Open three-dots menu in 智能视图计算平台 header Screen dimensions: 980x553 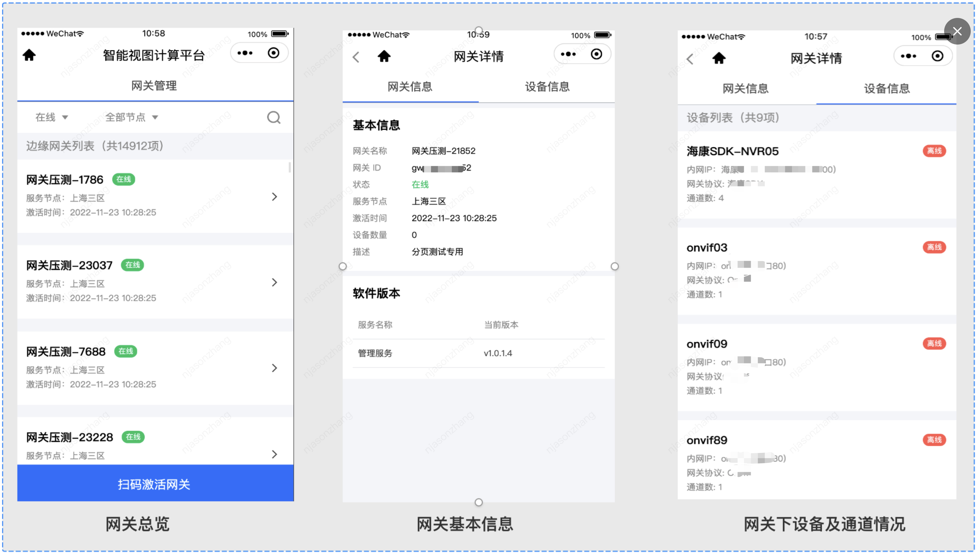pos(245,53)
